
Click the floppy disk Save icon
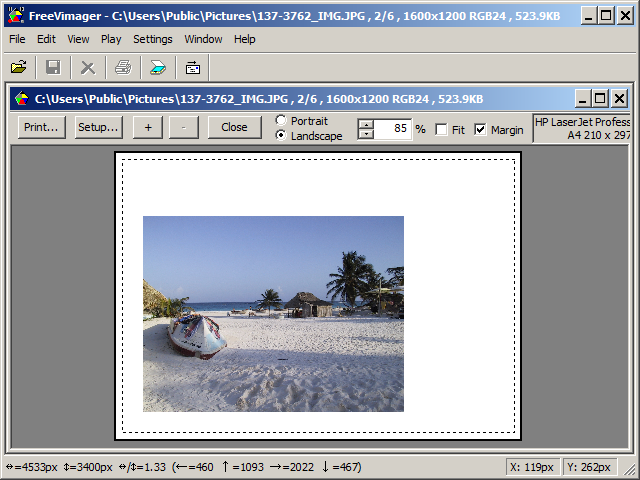click(53, 67)
